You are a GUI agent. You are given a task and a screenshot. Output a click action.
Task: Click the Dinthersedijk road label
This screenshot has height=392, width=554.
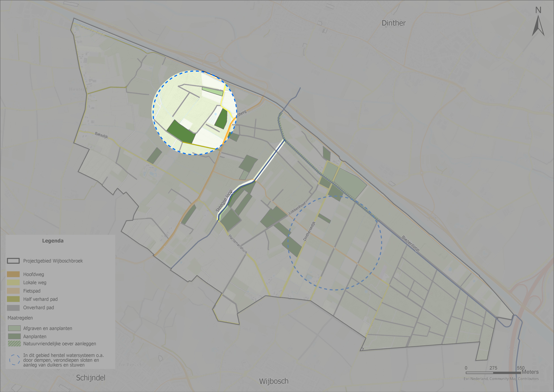tap(309, 231)
